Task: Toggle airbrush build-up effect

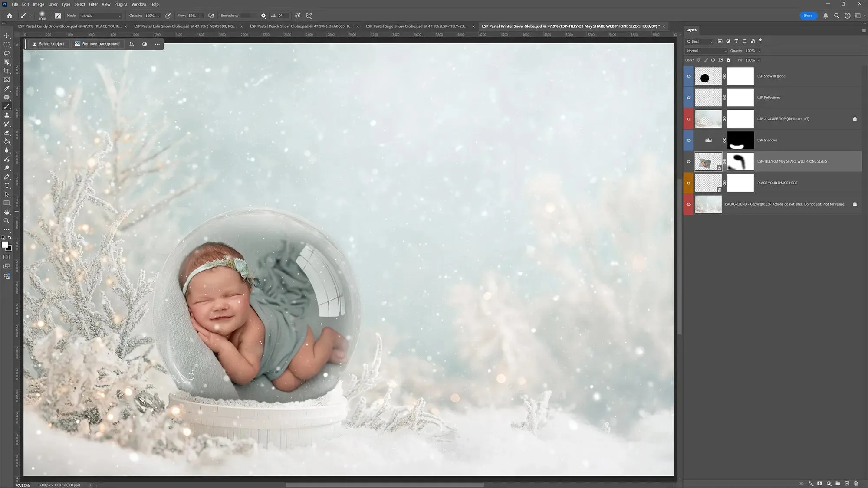Action: coord(211,16)
